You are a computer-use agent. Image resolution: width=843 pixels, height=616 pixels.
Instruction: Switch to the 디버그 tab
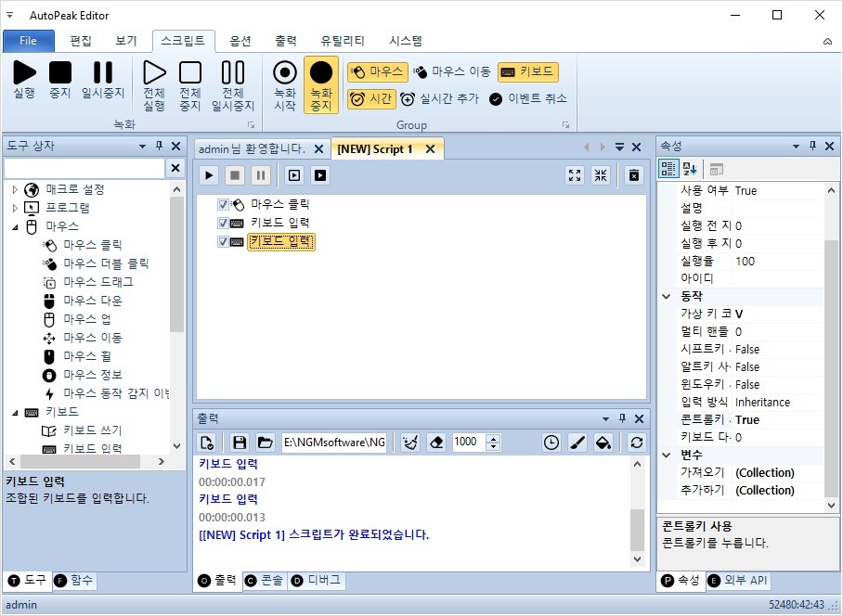tap(316, 581)
